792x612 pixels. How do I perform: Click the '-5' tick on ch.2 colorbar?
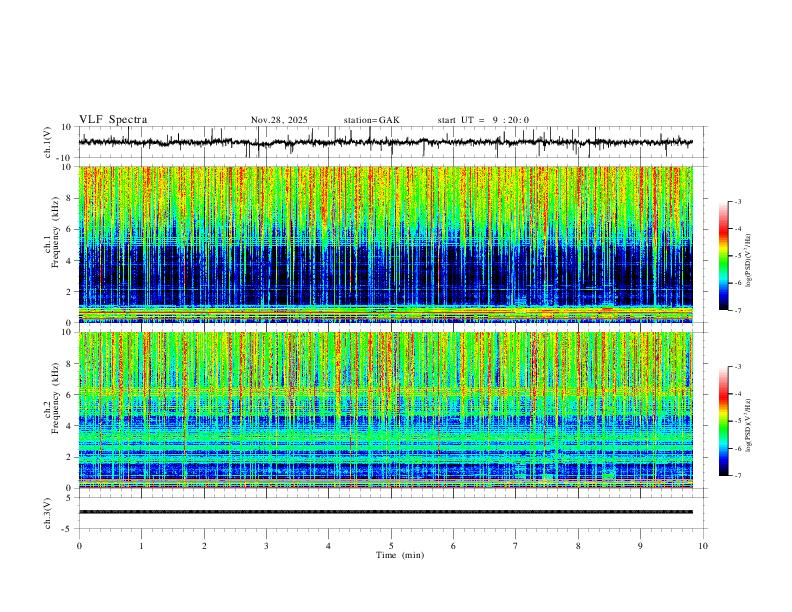[738, 421]
